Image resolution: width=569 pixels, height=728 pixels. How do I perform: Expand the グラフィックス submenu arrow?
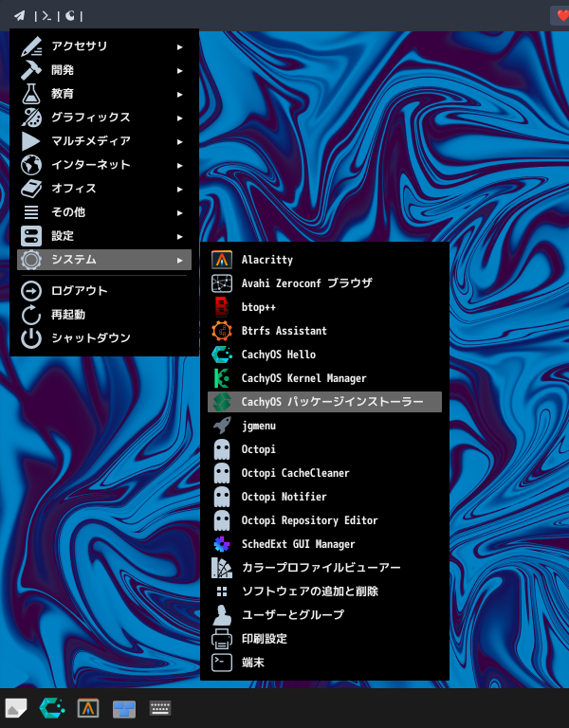coord(180,118)
